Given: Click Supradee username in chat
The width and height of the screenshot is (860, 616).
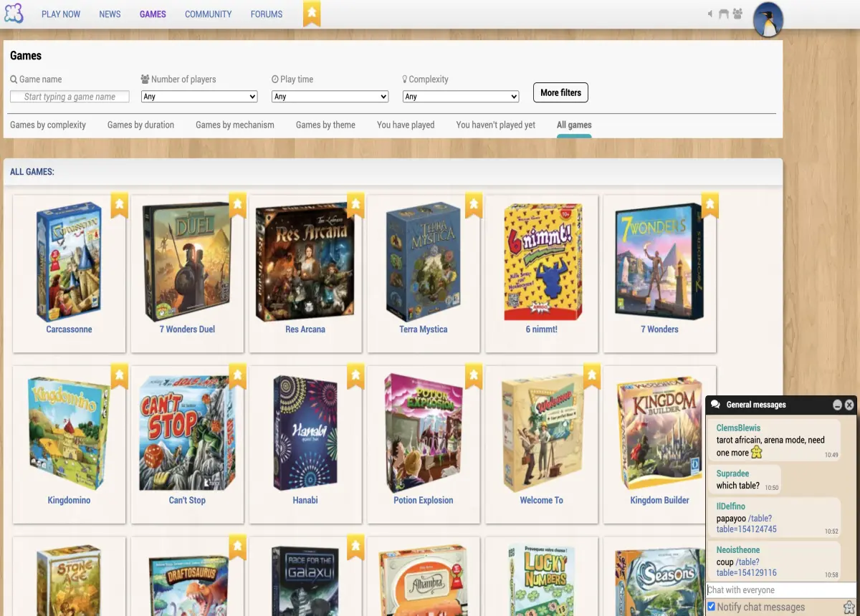Looking at the screenshot, I should coord(732,473).
